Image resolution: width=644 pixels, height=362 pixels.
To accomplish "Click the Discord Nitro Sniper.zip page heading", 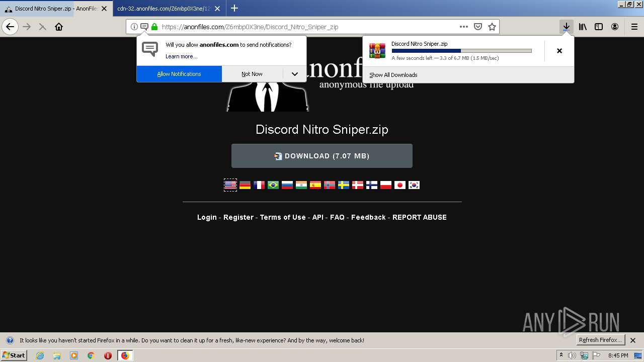I will click(x=322, y=130).
